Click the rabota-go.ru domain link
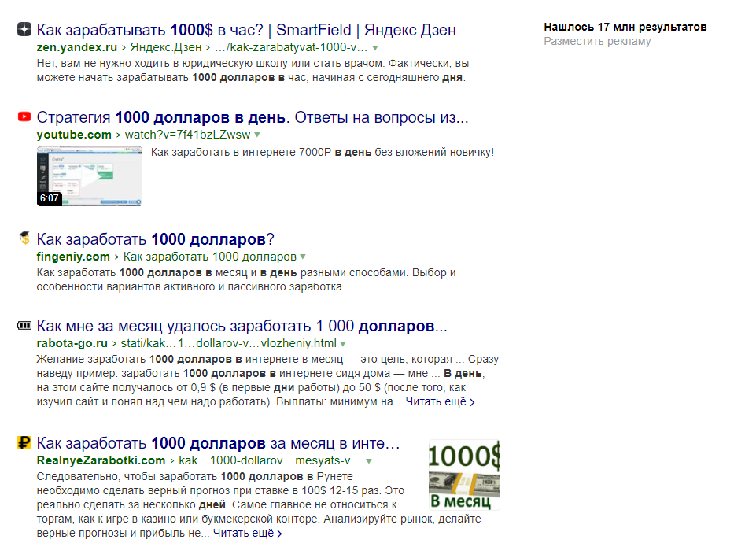756x547 pixels. [72, 343]
